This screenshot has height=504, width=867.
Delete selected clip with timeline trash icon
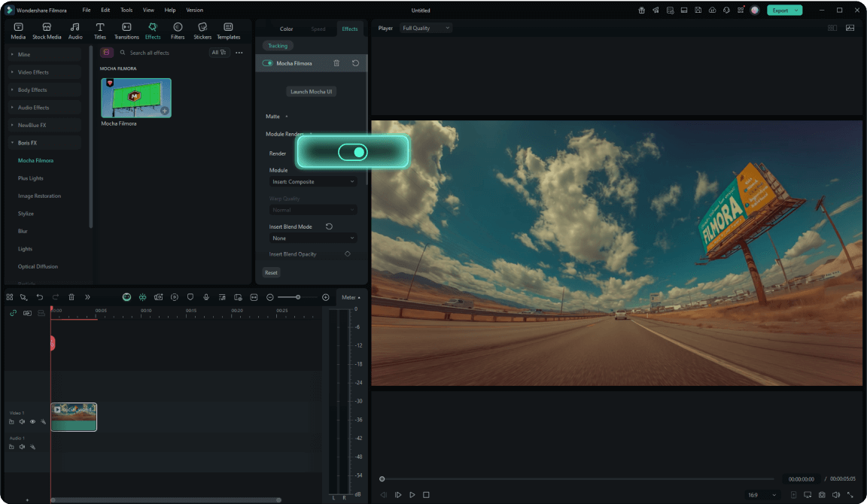click(x=71, y=297)
